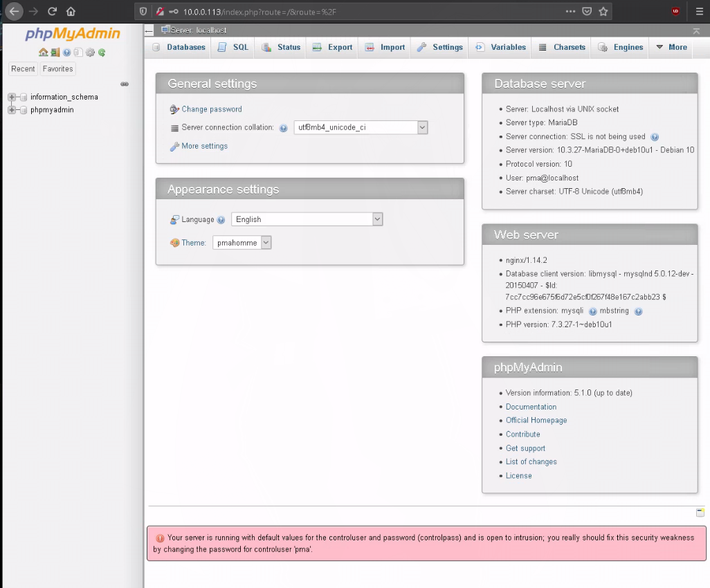
Task: Open the MariaDB documentation icon in sidebar
Action: point(78,53)
